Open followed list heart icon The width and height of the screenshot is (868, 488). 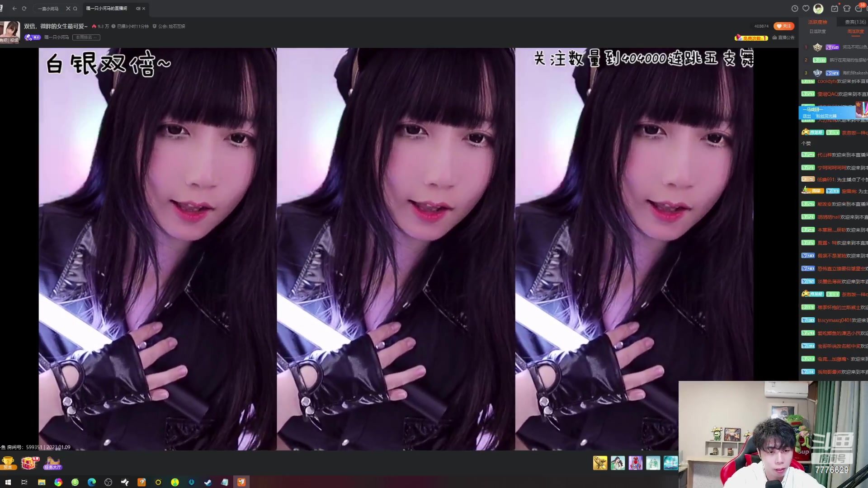click(x=806, y=9)
